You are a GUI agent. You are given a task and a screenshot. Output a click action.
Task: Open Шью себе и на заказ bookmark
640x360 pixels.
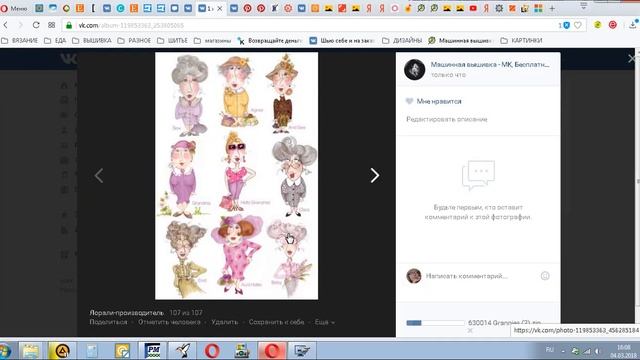342,41
